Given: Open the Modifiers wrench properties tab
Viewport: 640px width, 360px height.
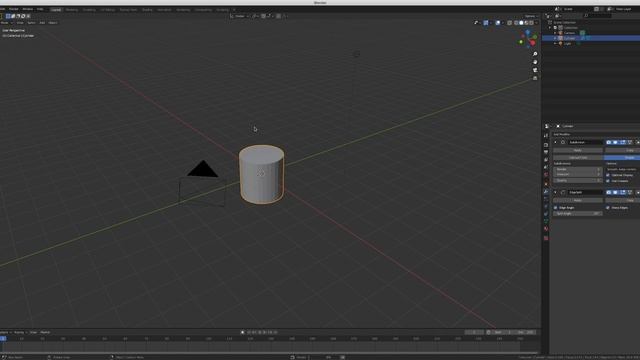Looking at the screenshot, I should pos(546,191).
